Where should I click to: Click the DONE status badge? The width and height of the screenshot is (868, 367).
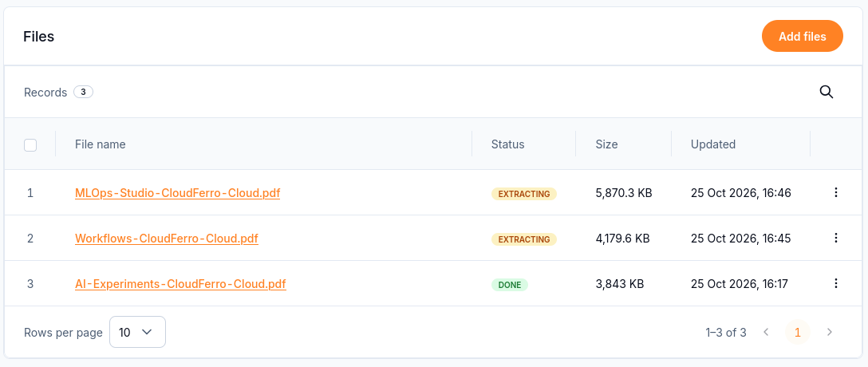(x=510, y=285)
